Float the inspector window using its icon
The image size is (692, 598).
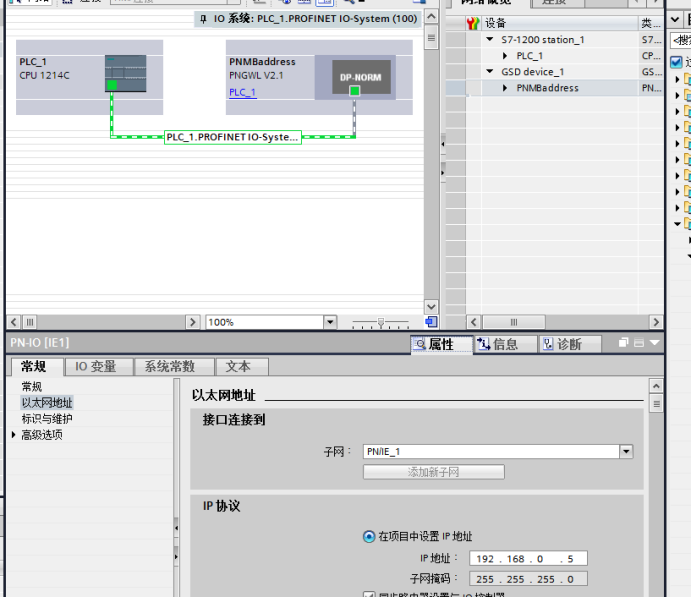[x=623, y=343]
